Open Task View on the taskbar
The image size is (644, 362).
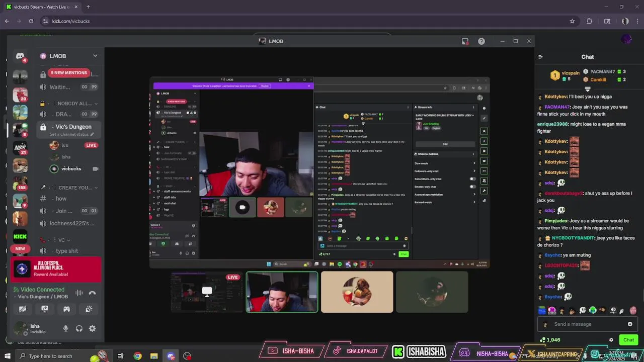coord(120,356)
